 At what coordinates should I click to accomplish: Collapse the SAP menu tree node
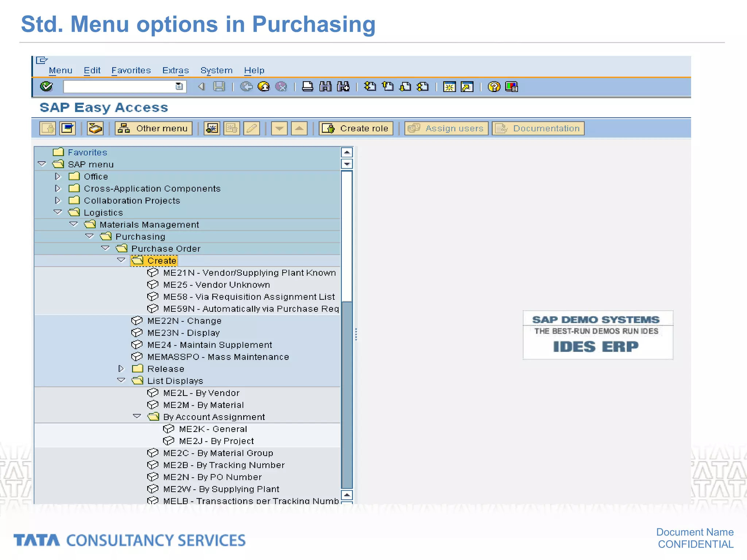(x=42, y=164)
